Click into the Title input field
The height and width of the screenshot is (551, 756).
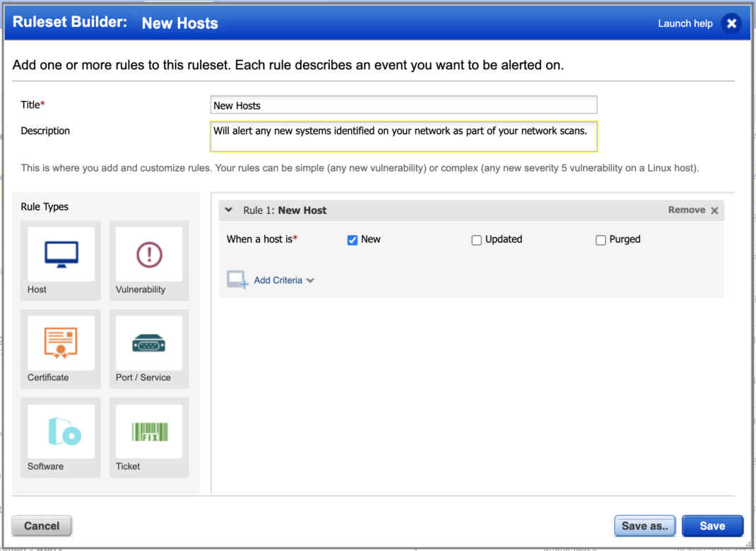click(x=403, y=105)
